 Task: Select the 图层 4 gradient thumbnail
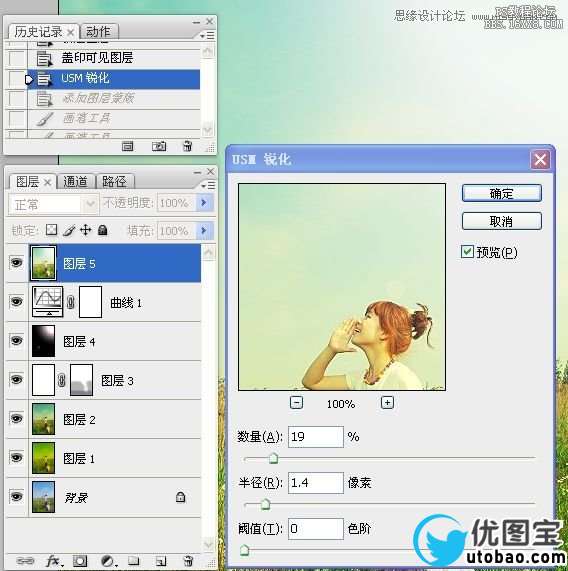[43, 341]
